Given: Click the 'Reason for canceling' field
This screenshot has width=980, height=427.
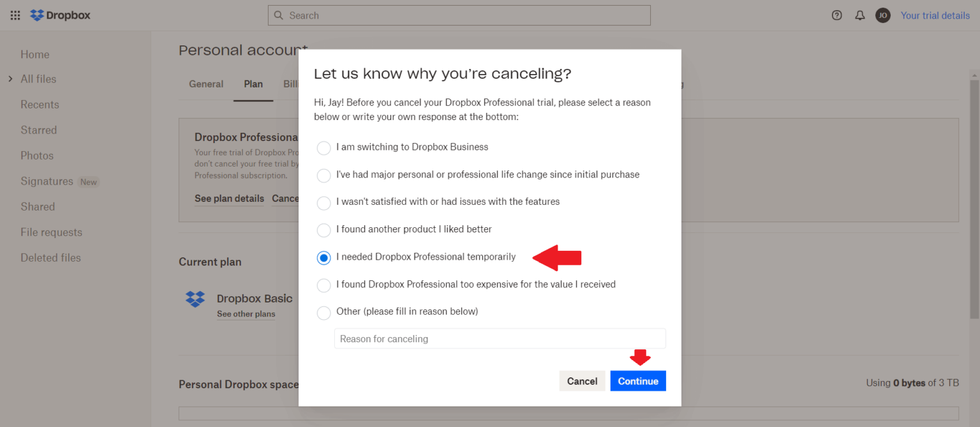Looking at the screenshot, I should (x=500, y=338).
